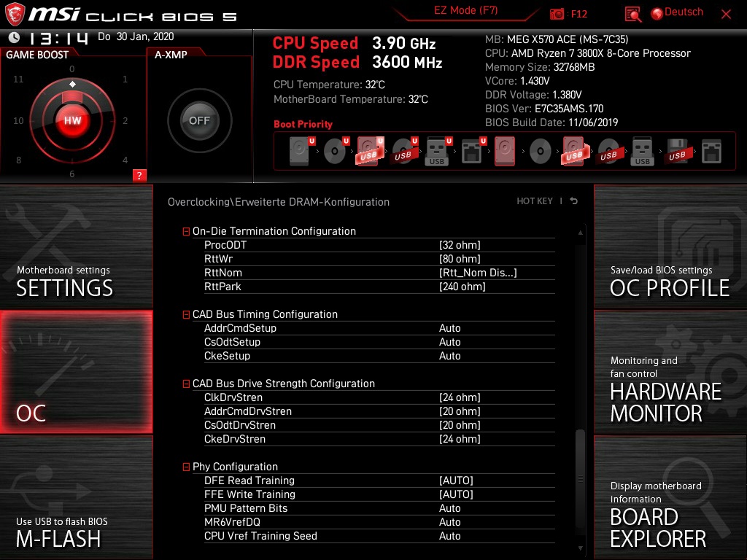Toggle the GAME BOOST HW knob
747x560 pixels.
coord(72,120)
